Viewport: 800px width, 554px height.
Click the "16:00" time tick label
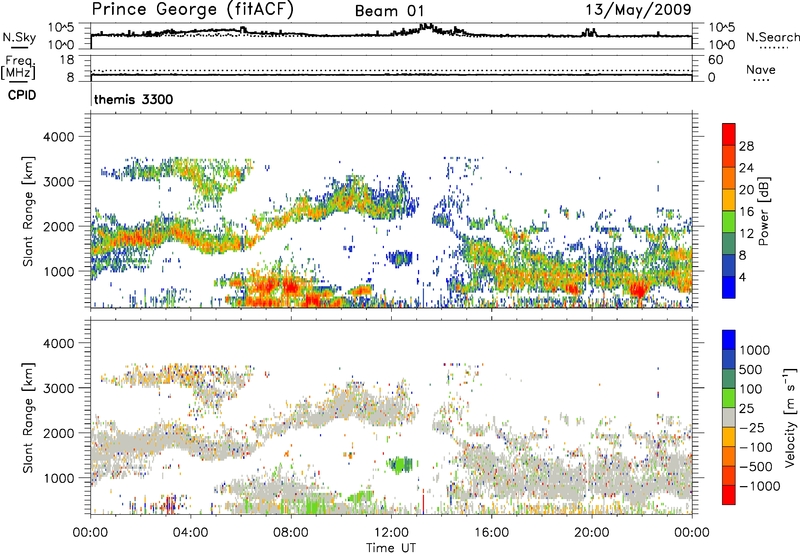pos(491,533)
